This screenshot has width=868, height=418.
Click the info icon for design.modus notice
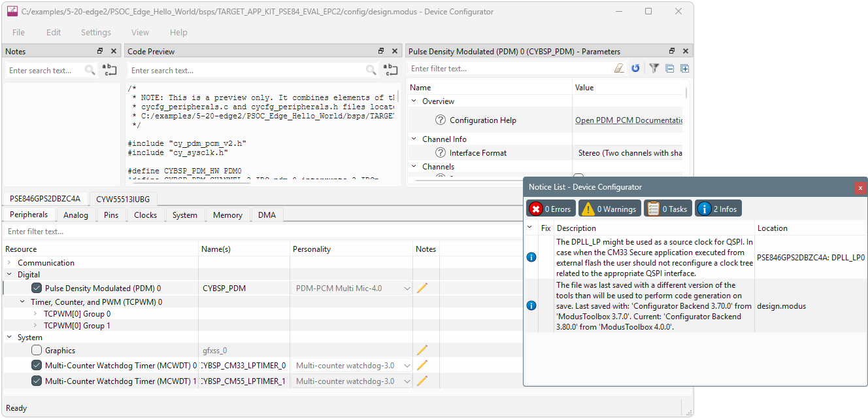pyautogui.click(x=531, y=305)
